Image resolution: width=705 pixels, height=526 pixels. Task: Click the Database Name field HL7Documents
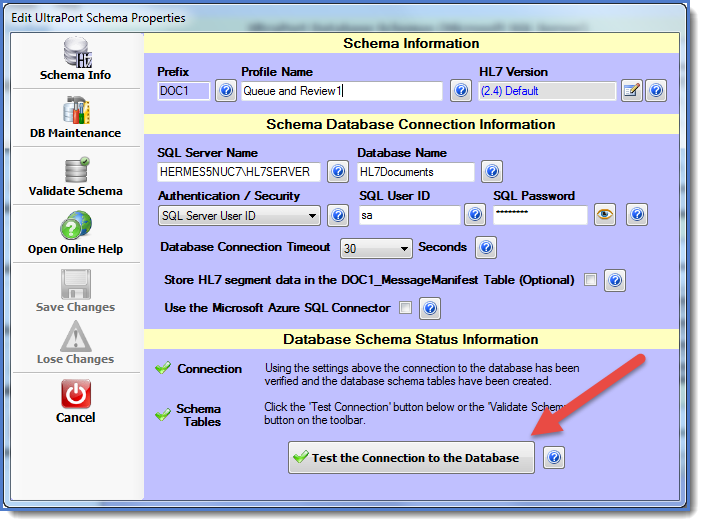click(x=416, y=172)
